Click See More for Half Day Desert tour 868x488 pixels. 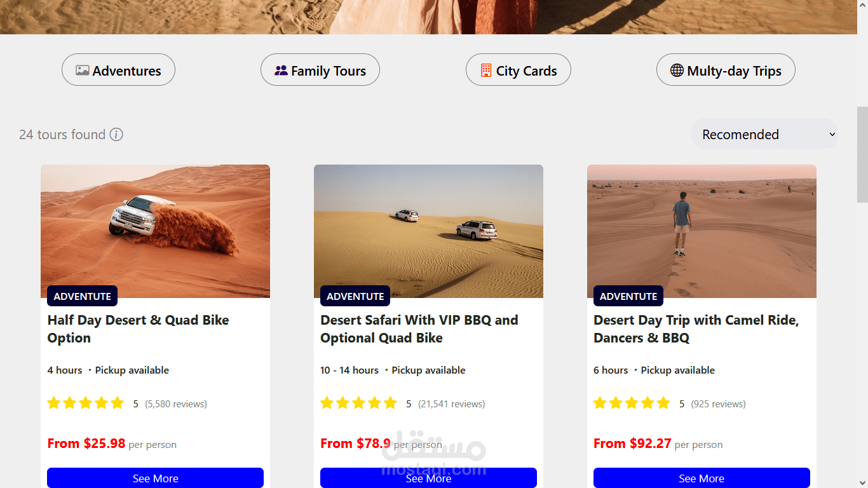(x=155, y=478)
